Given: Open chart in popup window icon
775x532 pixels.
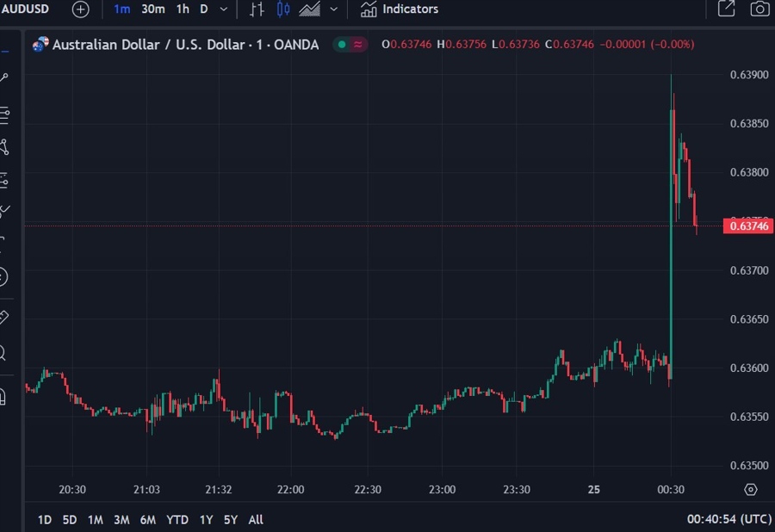Looking at the screenshot, I should point(726,9).
